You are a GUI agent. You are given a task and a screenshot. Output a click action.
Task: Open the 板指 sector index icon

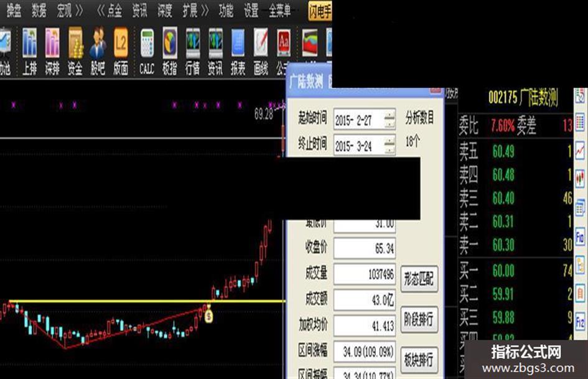(x=169, y=52)
